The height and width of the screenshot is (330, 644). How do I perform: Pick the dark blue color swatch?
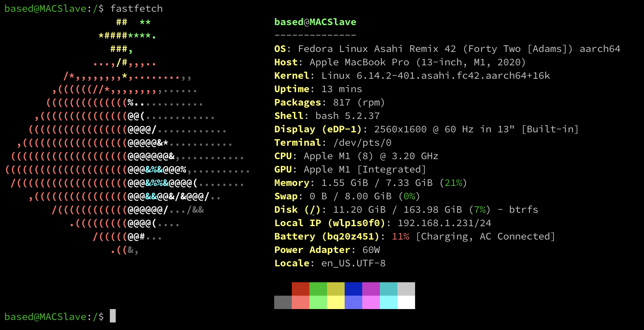coord(353,289)
